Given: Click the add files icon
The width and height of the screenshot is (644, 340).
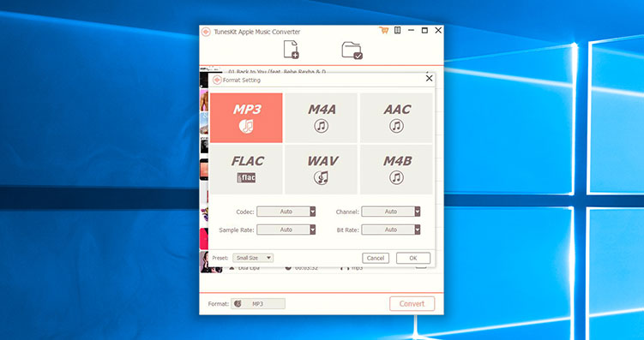Looking at the screenshot, I should pyautogui.click(x=292, y=50).
